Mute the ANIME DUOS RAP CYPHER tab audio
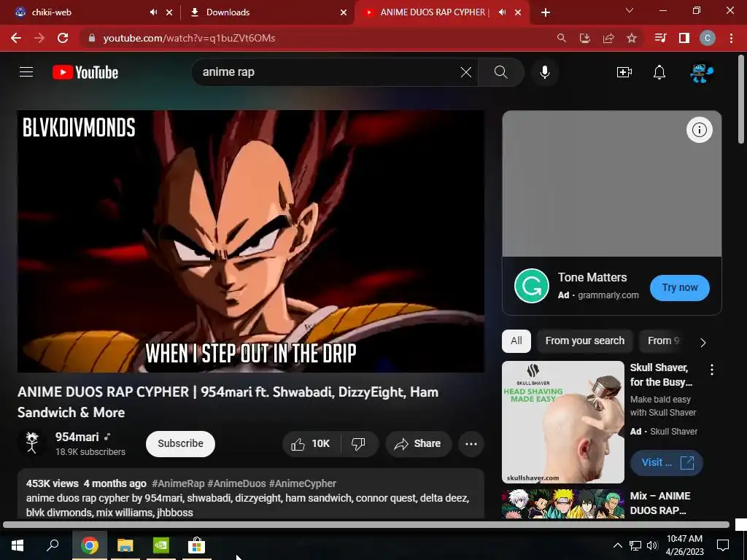 click(x=502, y=12)
